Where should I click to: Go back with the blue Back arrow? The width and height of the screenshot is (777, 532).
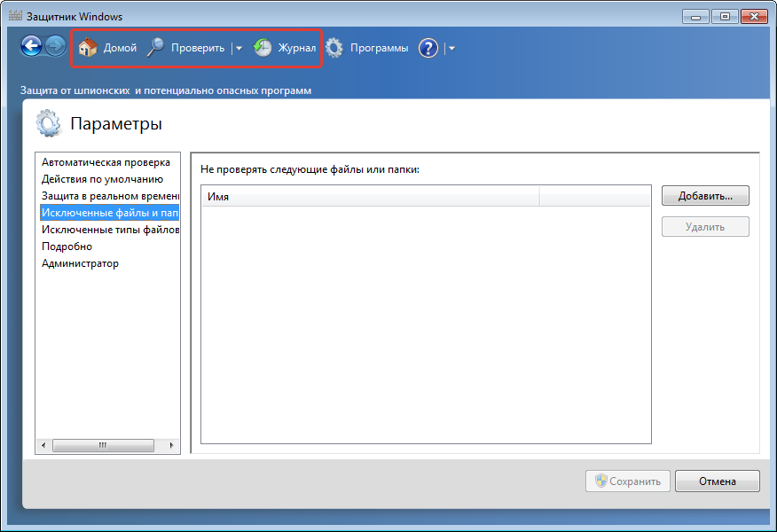tap(31, 47)
